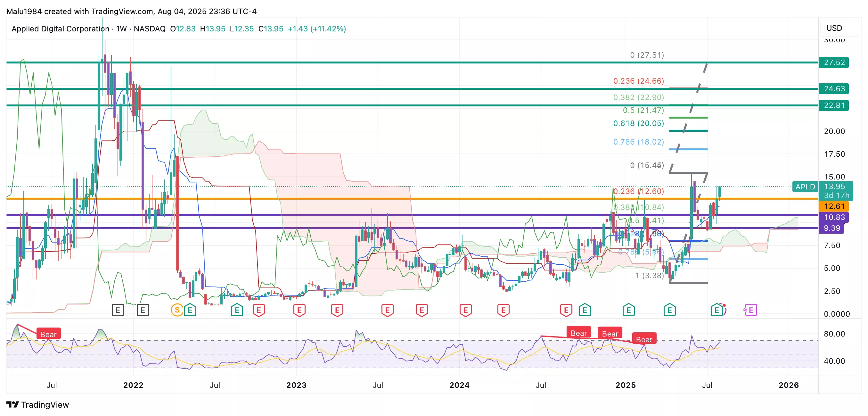Click the 2024 label on the time axis

(x=459, y=385)
